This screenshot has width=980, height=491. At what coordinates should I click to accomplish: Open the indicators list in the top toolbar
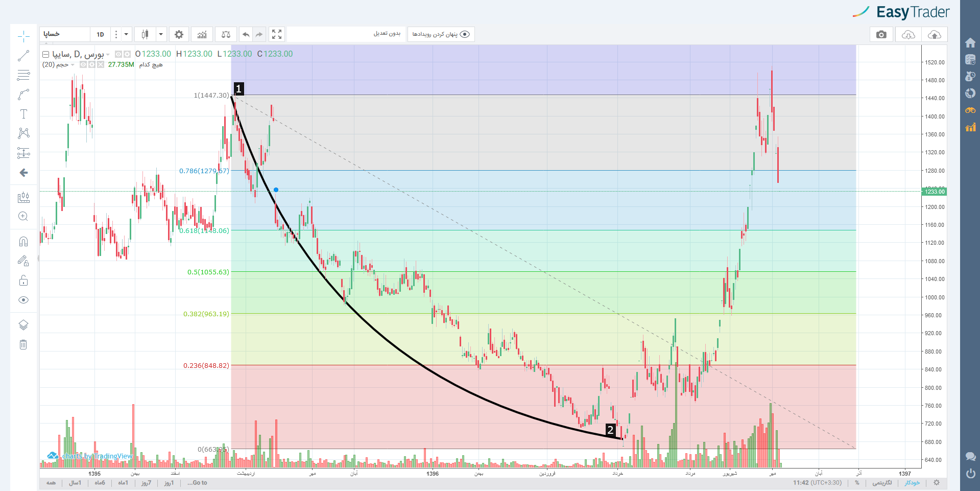coord(202,34)
